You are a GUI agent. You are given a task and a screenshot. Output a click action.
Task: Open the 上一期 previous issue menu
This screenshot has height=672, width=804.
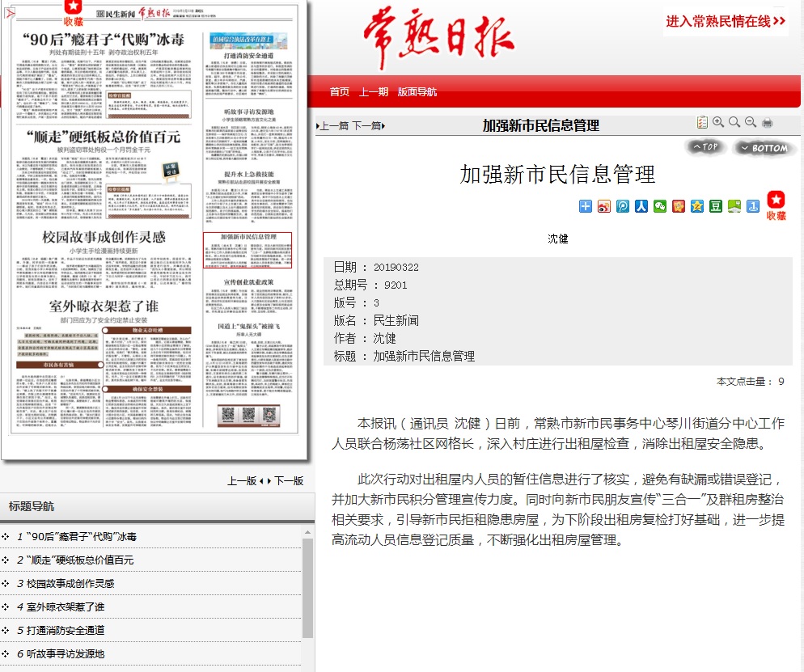tap(374, 91)
